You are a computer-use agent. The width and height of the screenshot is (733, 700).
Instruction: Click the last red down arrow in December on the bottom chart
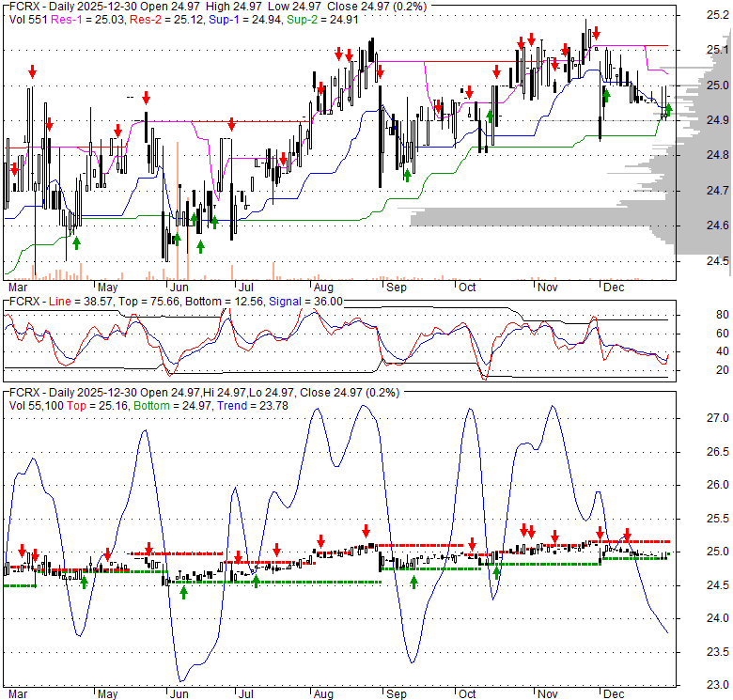[x=627, y=535]
